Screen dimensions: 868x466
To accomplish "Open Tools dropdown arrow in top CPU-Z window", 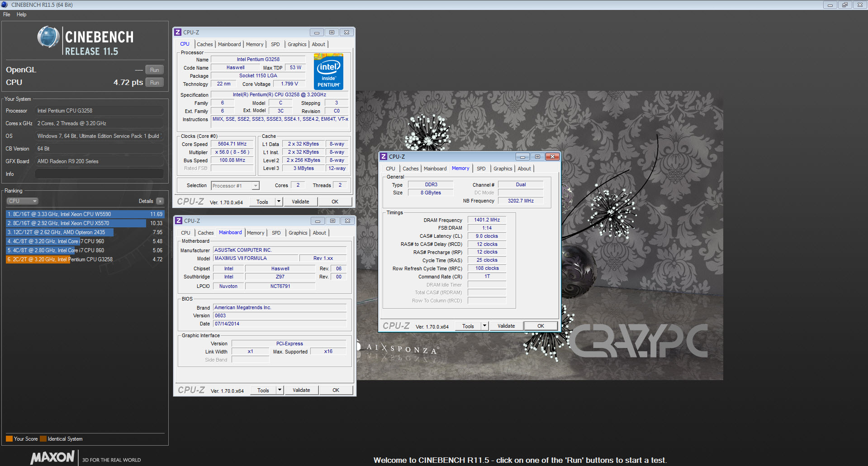I will point(279,202).
